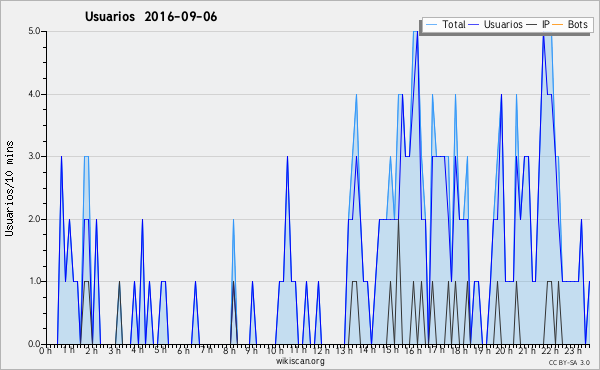Image resolution: width=600 pixels, height=370 pixels.
Task: Click the '0 h' x-axis label
Action: point(46,350)
